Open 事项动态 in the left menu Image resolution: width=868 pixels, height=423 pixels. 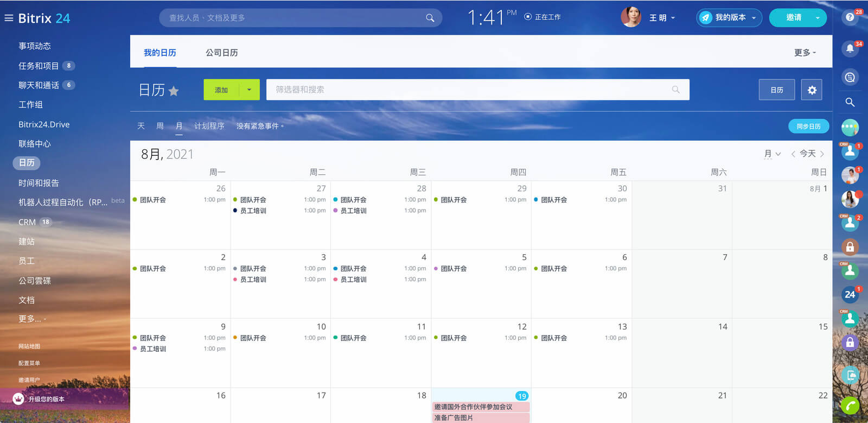point(35,46)
